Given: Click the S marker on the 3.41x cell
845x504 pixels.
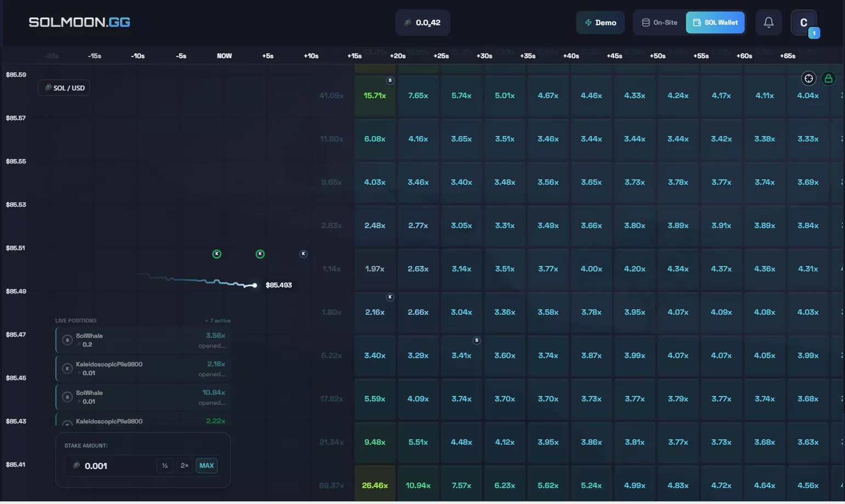Looking at the screenshot, I should [477, 341].
